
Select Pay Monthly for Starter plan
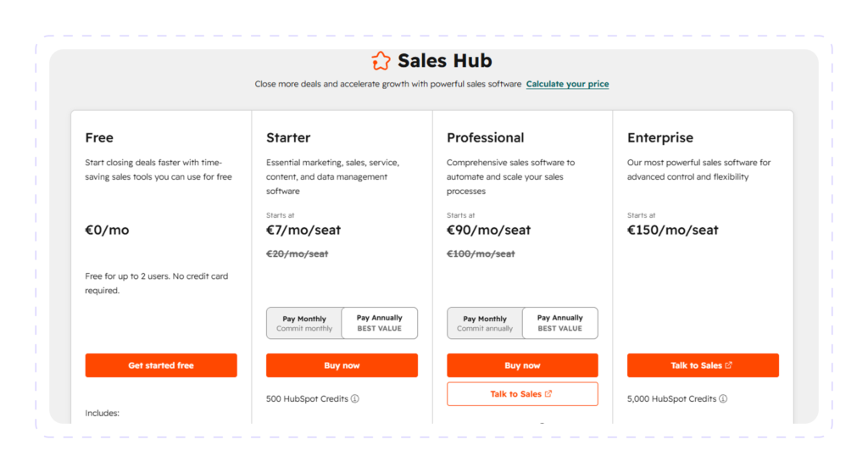point(304,324)
